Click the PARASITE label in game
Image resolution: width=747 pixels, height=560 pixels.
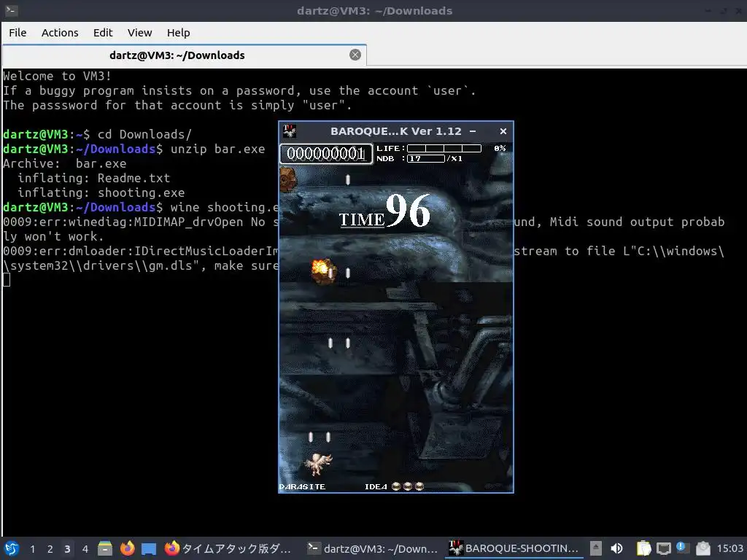pos(302,486)
